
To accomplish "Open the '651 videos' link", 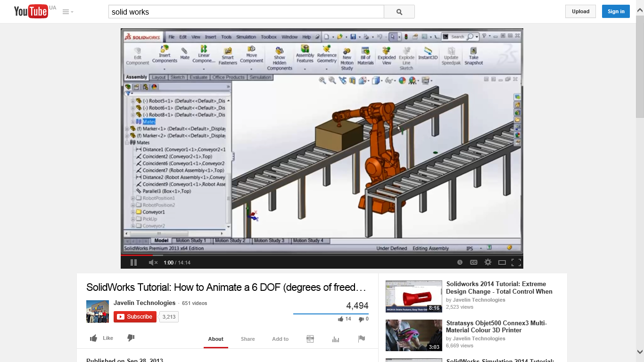I will point(194,303).
